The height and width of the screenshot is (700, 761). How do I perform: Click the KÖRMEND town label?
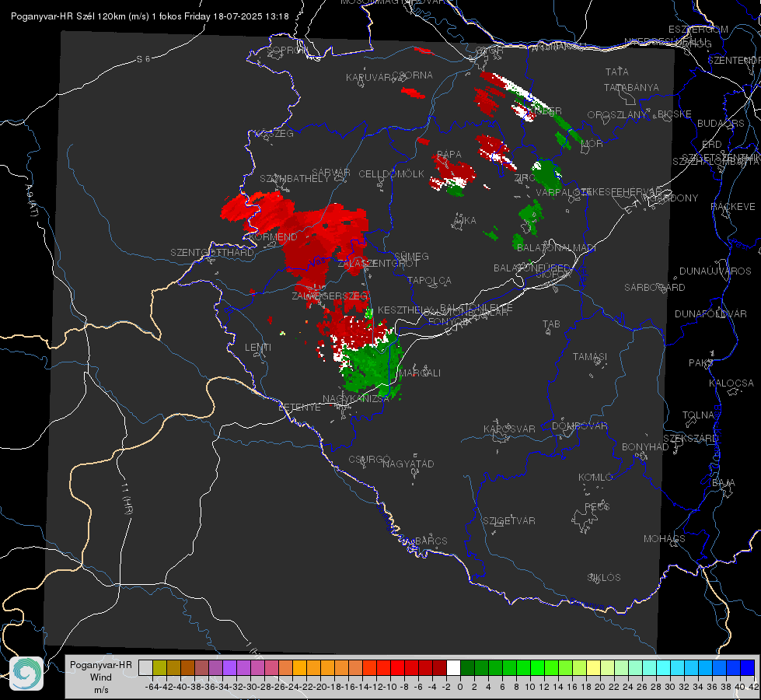[272, 237]
